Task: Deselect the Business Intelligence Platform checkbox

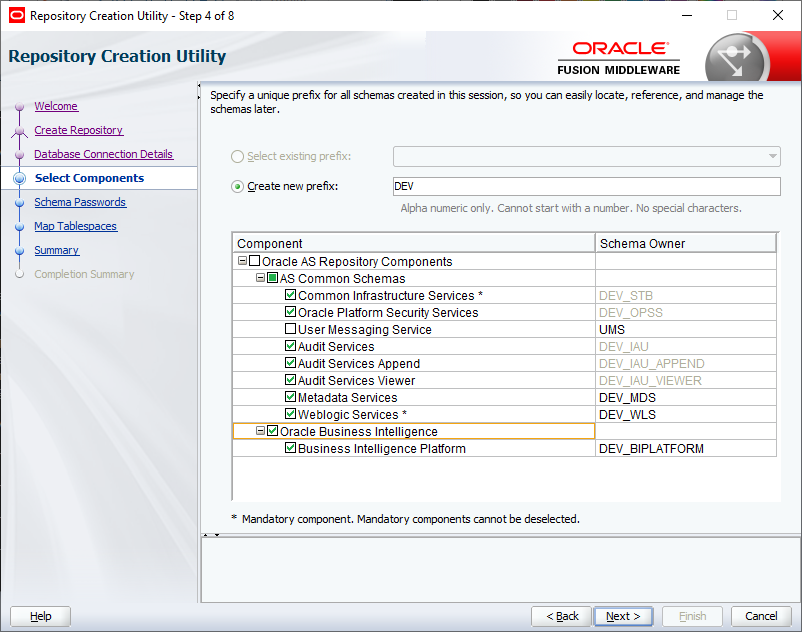Action: coord(290,448)
